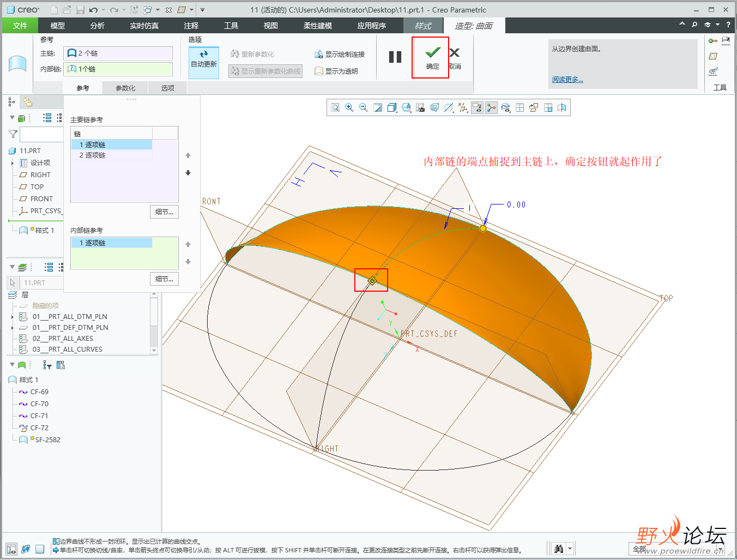Click the curvature display eye icon

point(505,108)
